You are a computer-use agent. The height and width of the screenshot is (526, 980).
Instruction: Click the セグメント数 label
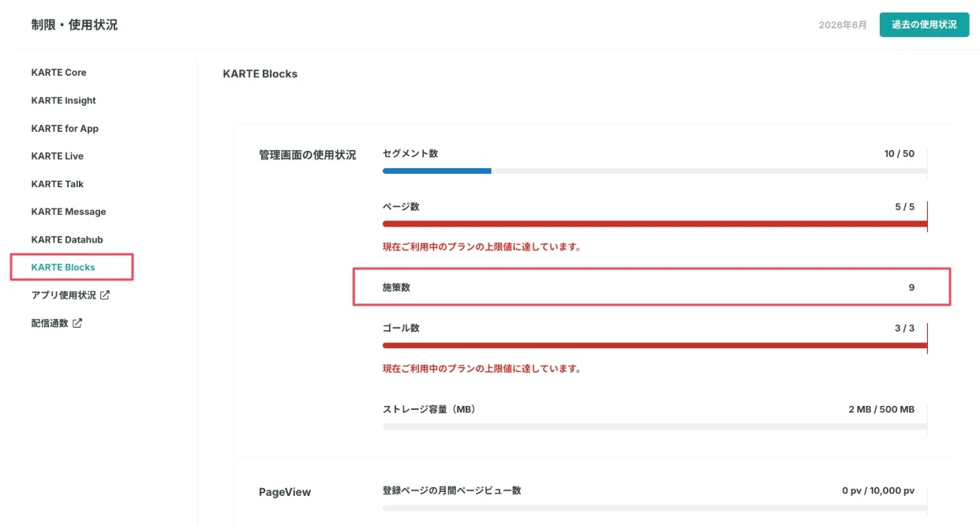pyautogui.click(x=410, y=153)
